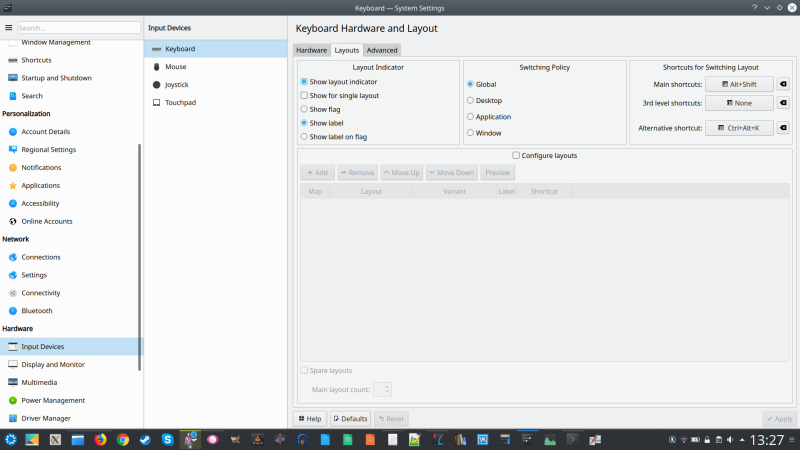Select Mouse in the Input Devices list
Image resolution: width=800 pixels, height=450 pixels.
tap(176, 67)
